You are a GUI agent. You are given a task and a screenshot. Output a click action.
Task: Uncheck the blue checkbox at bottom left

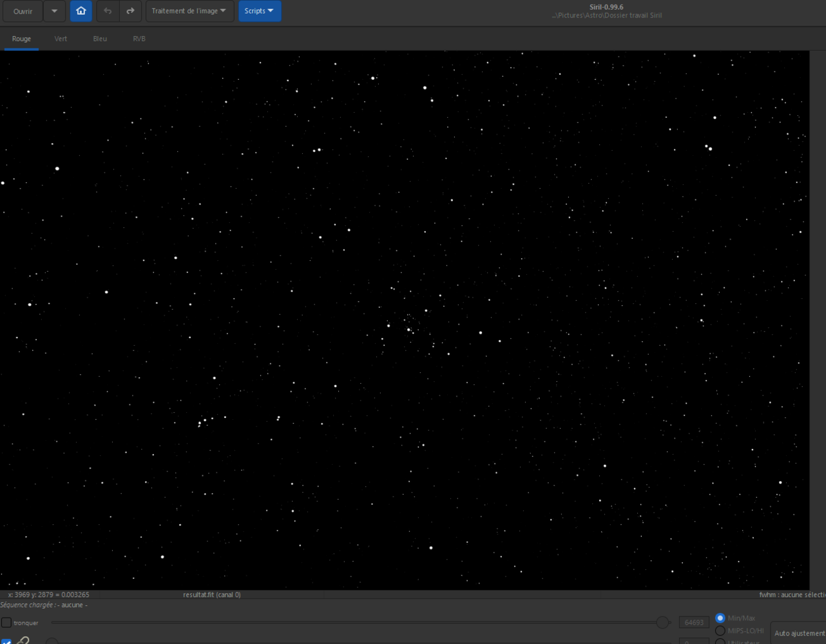click(x=6, y=642)
